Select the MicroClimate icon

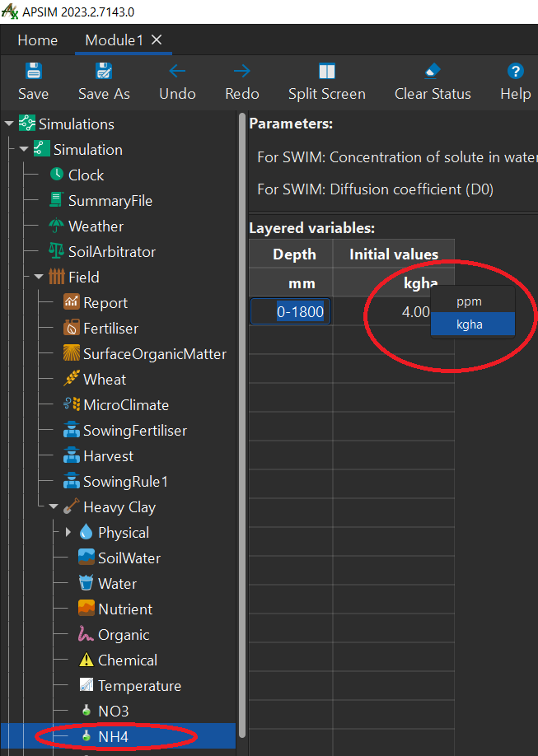(72, 404)
